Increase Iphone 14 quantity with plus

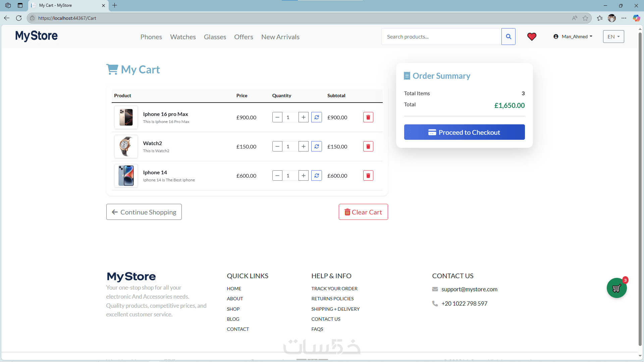[303, 176]
